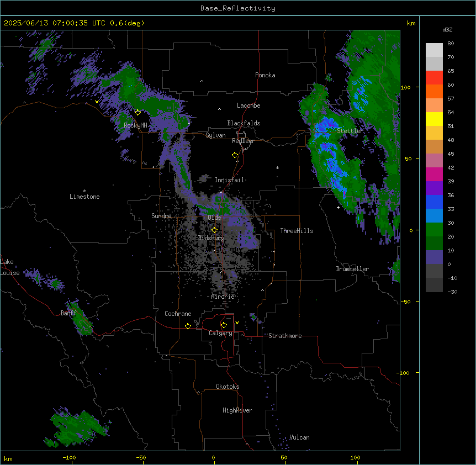Click the yellow V marker east of Calgary
The image size is (476, 465).
point(237,323)
